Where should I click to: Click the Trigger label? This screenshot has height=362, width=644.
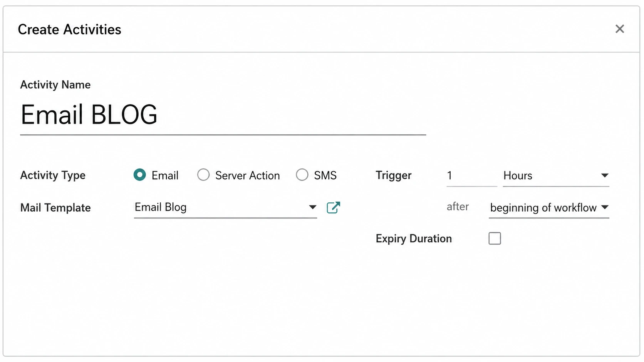click(394, 175)
